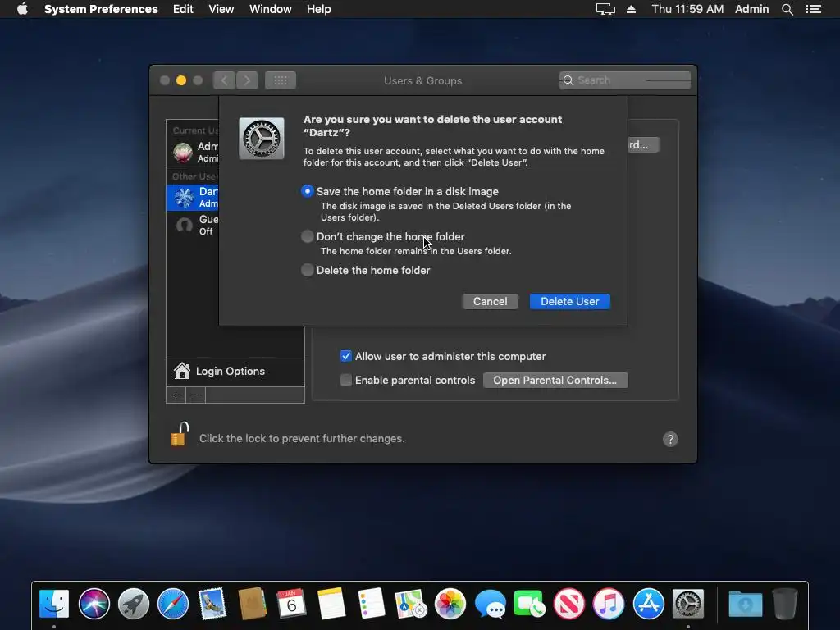This screenshot has width=840, height=630.
Task: Open the Apple menu
Action: tap(22, 9)
